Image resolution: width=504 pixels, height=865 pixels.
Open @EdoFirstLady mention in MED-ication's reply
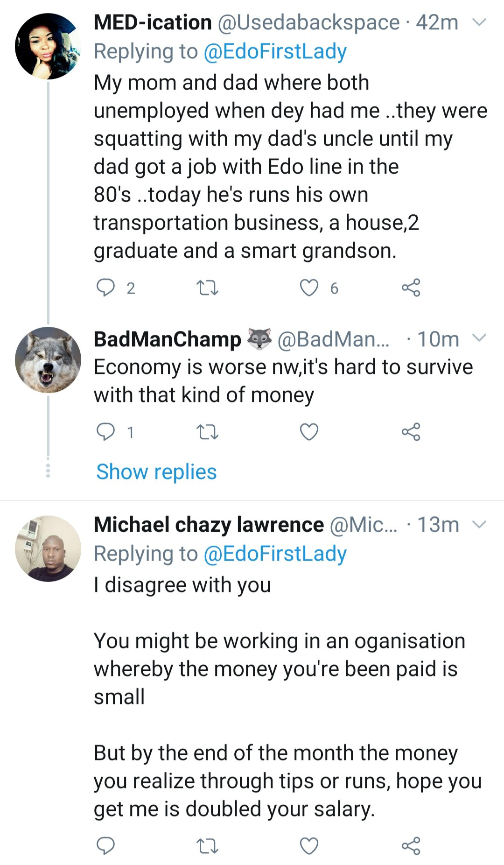point(275,51)
